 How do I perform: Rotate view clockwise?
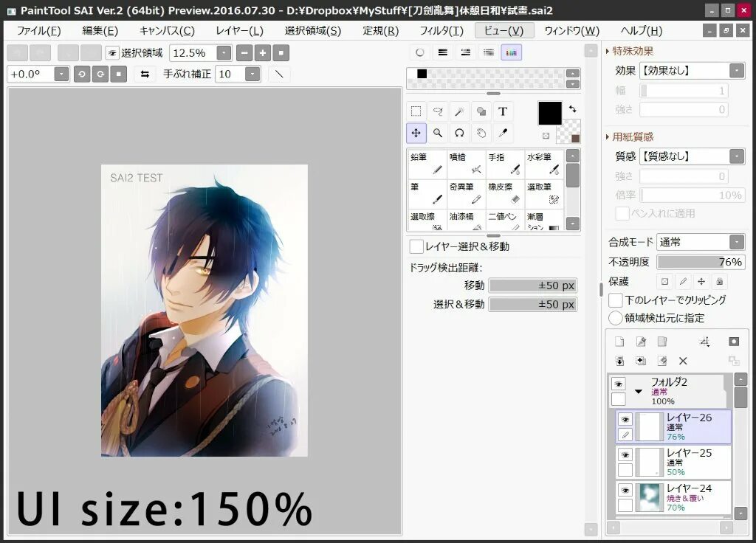coord(100,75)
